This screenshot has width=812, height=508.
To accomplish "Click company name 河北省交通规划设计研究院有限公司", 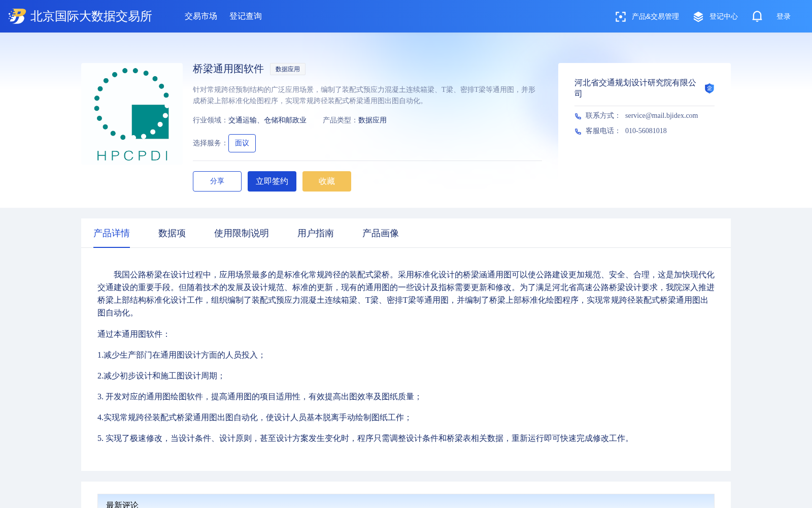I will coord(635,88).
